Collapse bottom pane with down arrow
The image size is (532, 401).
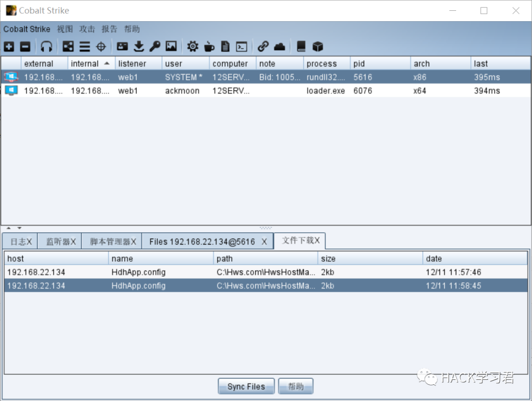[x=19, y=228]
